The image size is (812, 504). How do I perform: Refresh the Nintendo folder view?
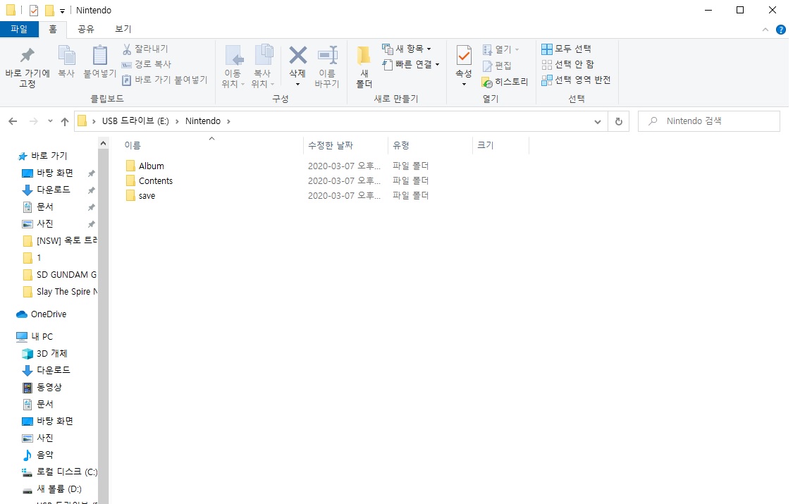[x=618, y=121]
